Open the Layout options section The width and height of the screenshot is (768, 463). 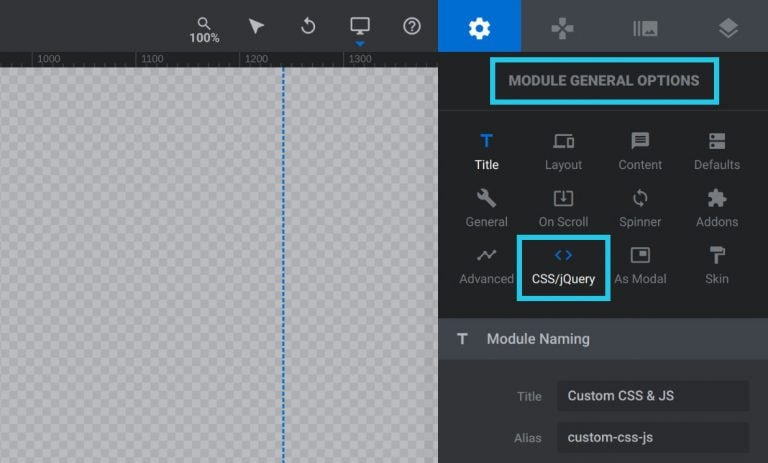click(x=563, y=152)
